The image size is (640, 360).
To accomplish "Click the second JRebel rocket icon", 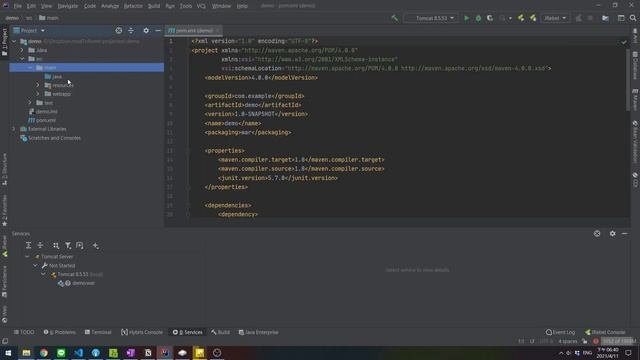I will pos(533,18).
